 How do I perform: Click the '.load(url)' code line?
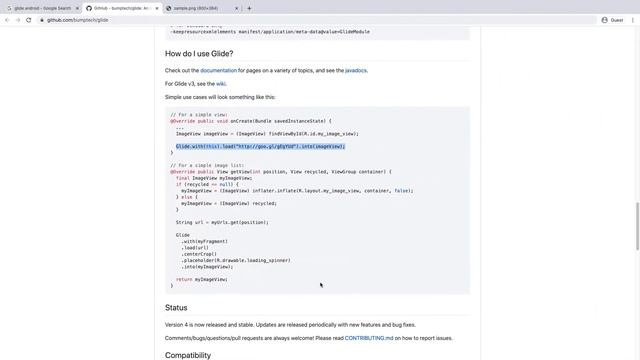click(195, 248)
